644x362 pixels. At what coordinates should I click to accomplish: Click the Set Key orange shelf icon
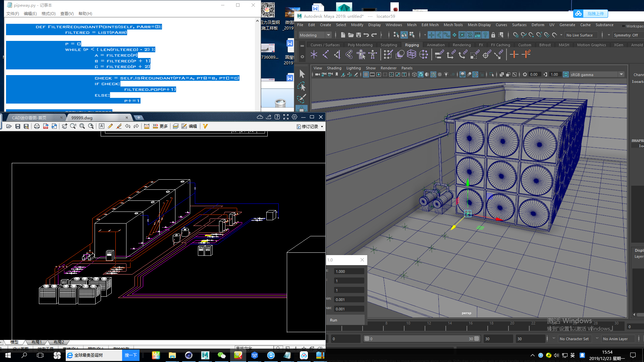pos(514,54)
